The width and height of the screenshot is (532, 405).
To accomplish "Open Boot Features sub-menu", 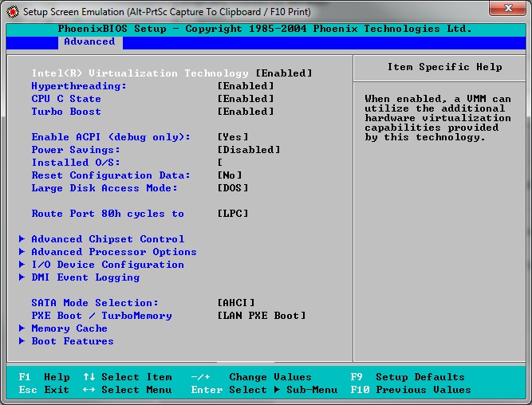I will (73, 341).
